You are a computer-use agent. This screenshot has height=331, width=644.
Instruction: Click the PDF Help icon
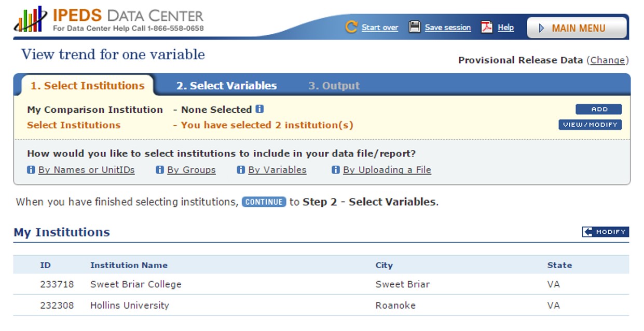487,27
